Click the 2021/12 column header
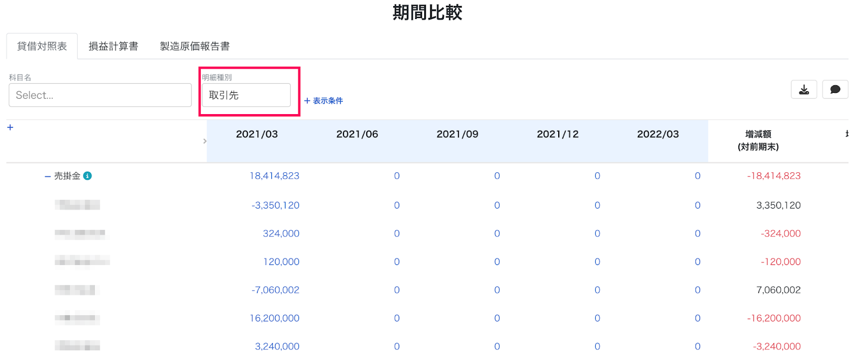Viewport: 868px width, 358px height. click(558, 134)
